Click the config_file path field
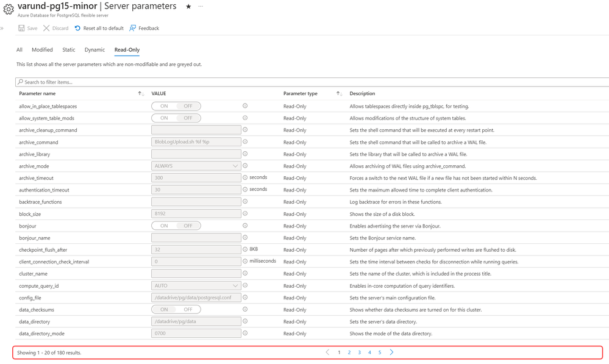Viewport: 609px width, 364px height. [x=196, y=298]
